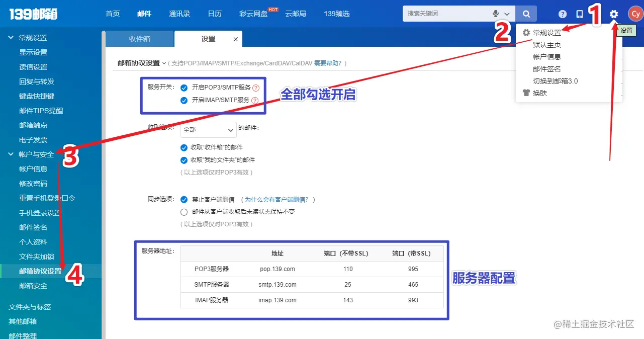Open 电子发票 in sidebar
Viewport: 644px width, 339px height.
pyautogui.click(x=33, y=140)
